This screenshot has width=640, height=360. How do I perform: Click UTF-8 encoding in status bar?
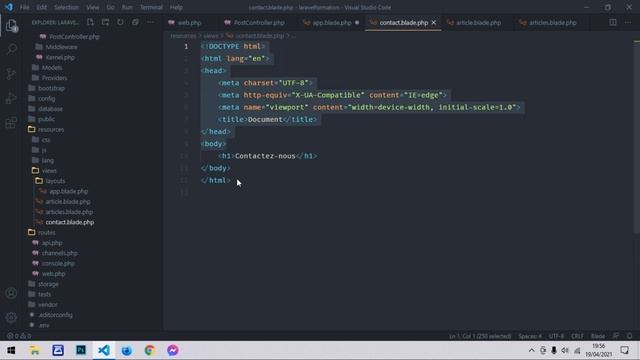(x=556, y=336)
